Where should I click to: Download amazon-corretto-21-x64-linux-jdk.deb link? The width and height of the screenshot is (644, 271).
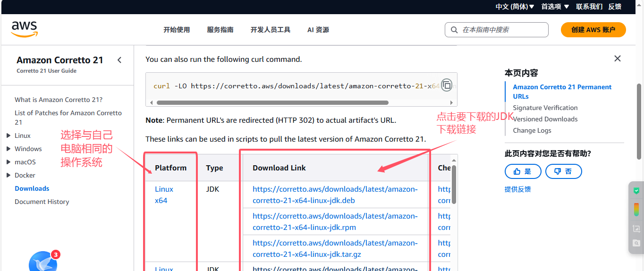coord(335,195)
